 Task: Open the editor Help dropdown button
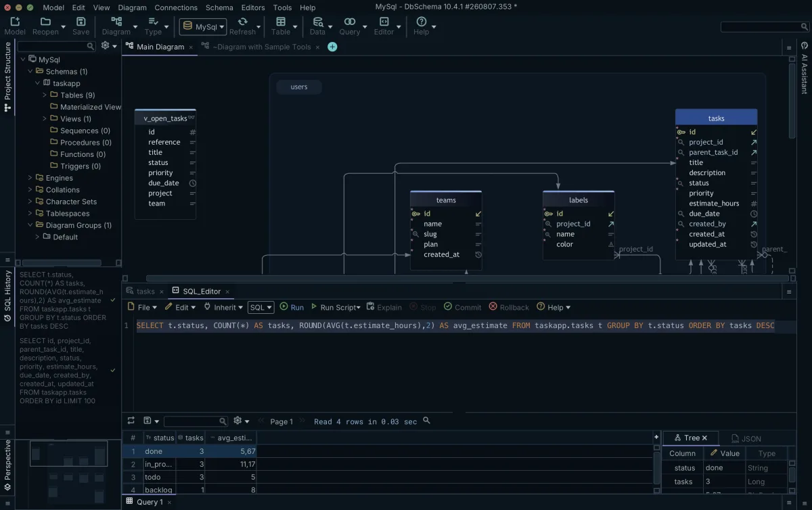coord(554,307)
